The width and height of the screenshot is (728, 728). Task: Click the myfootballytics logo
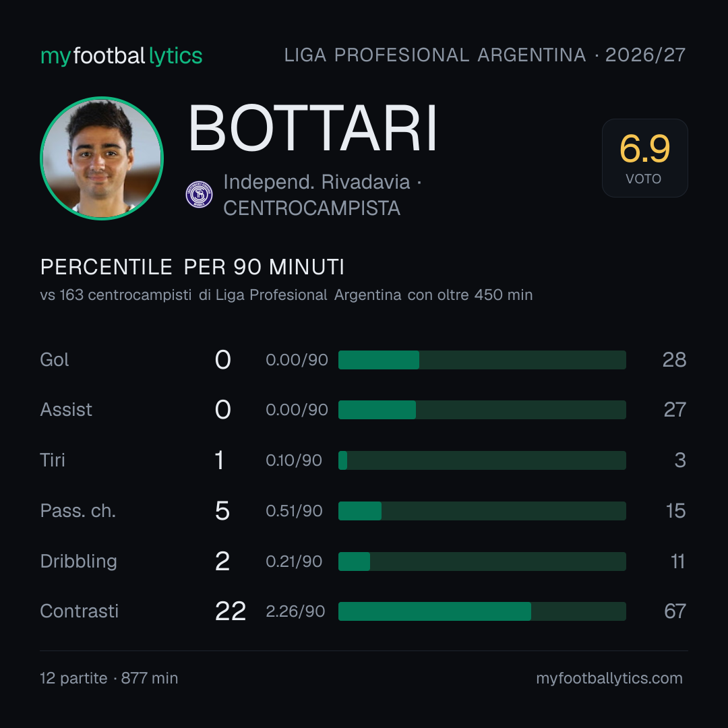point(121,56)
